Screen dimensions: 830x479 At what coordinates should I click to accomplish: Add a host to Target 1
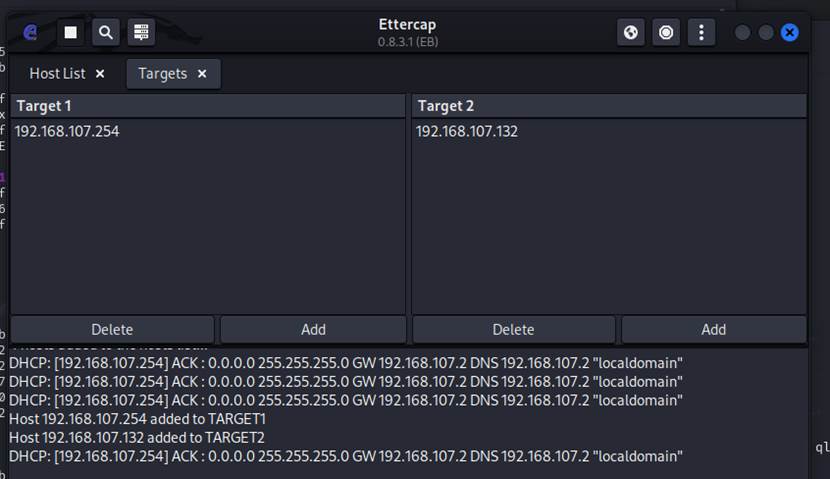tap(313, 329)
